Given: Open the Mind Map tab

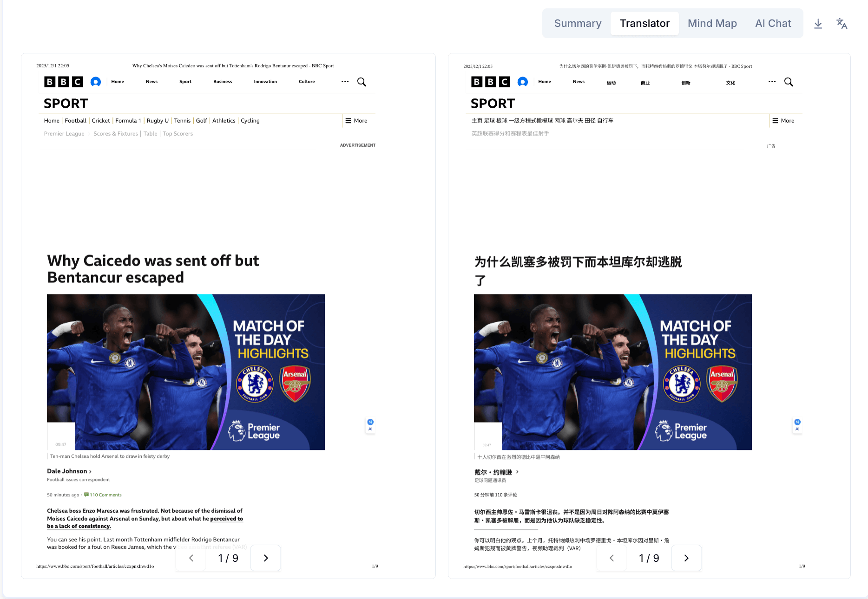Looking at the screenshot, I should [712, 23].
